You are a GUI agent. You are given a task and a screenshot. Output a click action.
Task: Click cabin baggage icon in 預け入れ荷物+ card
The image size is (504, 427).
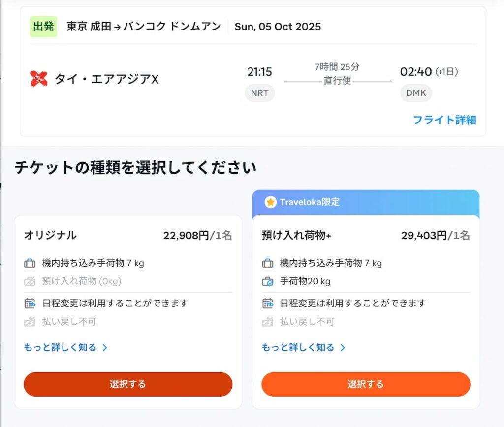coord(268,263)
